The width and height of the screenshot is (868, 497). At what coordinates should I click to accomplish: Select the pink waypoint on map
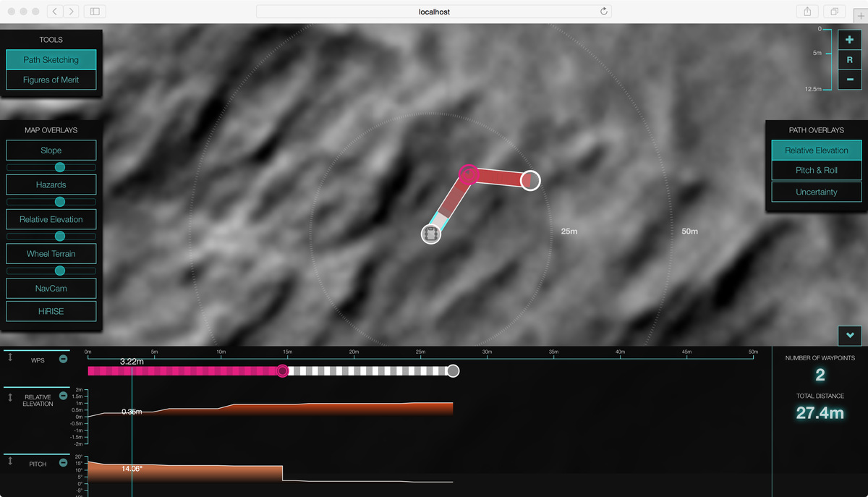pyautogui.click(x=469, y=174)
